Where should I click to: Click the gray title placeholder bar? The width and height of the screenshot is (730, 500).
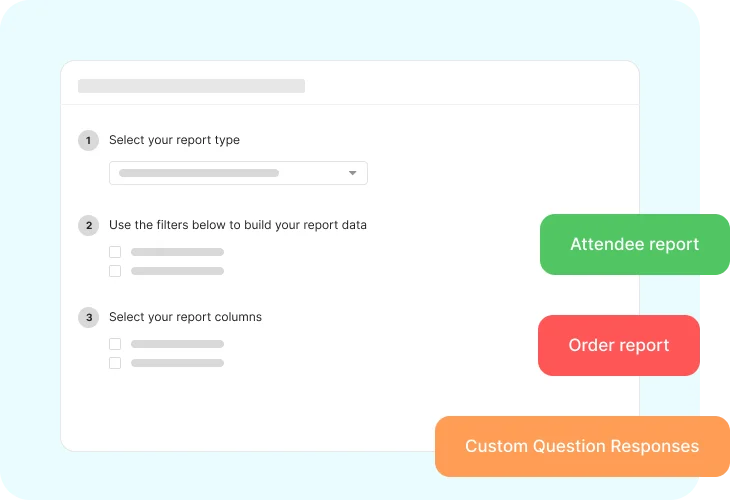point(191,86)
